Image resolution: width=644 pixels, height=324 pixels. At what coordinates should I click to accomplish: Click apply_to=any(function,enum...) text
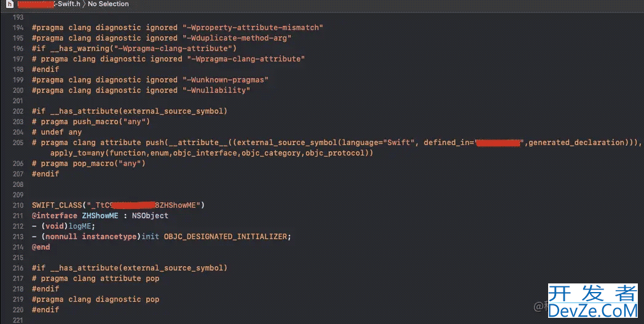pos(211,153)
